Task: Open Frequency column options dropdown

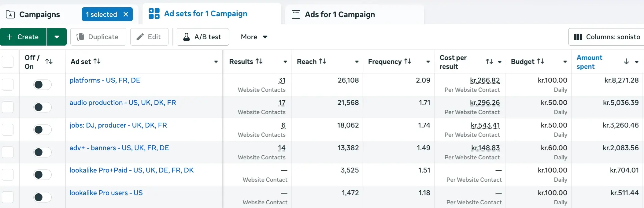Action: 428,62
